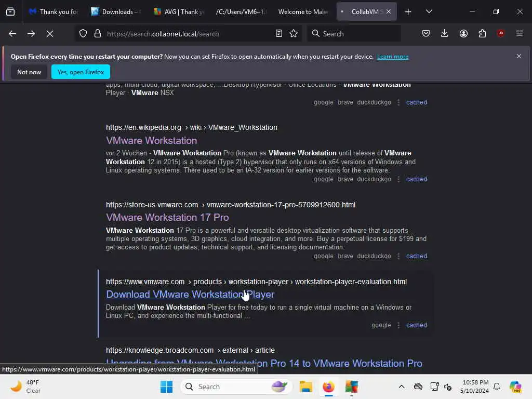Open the Downloads panel arrow
Image resolution: width=532 pixels, height=399 pixels.
(x=445, y=34)
